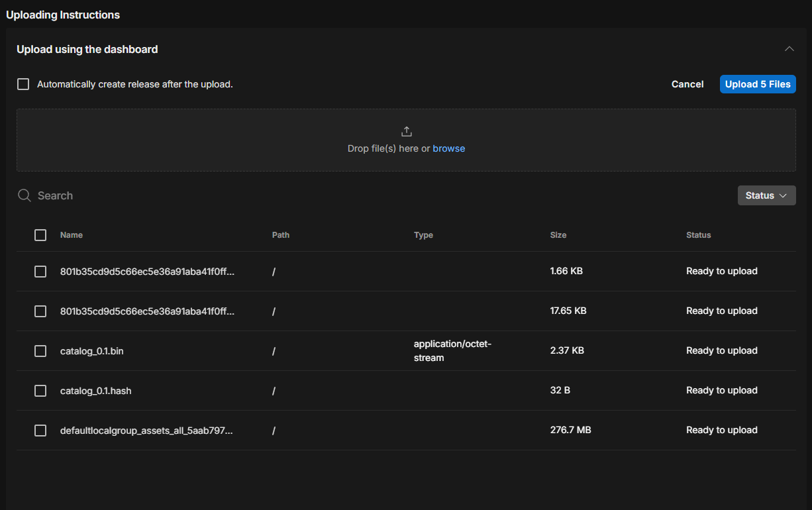Image resolution: width=812 pixels, height=510 pixels.
Task: Click the file name in the 17.65 KB row
Action: [147, 311]
